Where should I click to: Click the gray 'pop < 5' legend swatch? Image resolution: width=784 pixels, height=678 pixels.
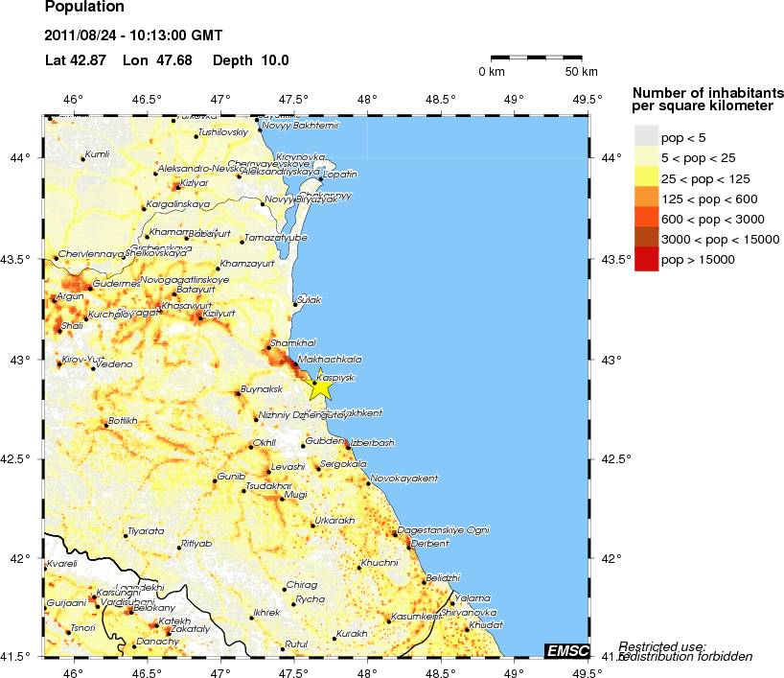(x=647, y=138)
